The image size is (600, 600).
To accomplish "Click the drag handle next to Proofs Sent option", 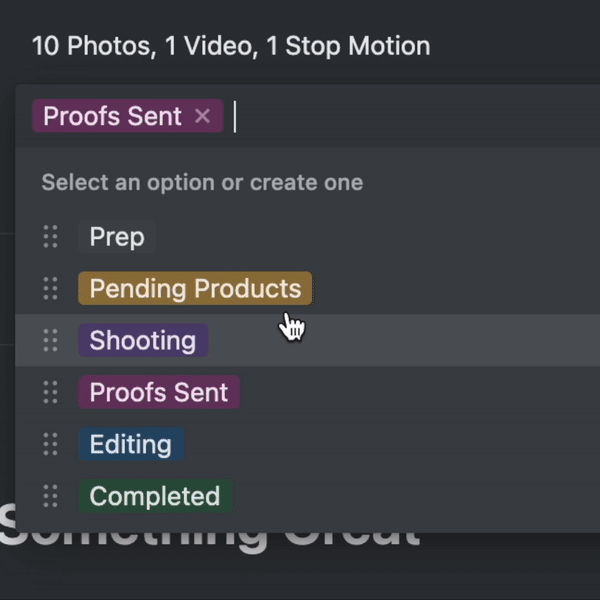I will 50,393.
